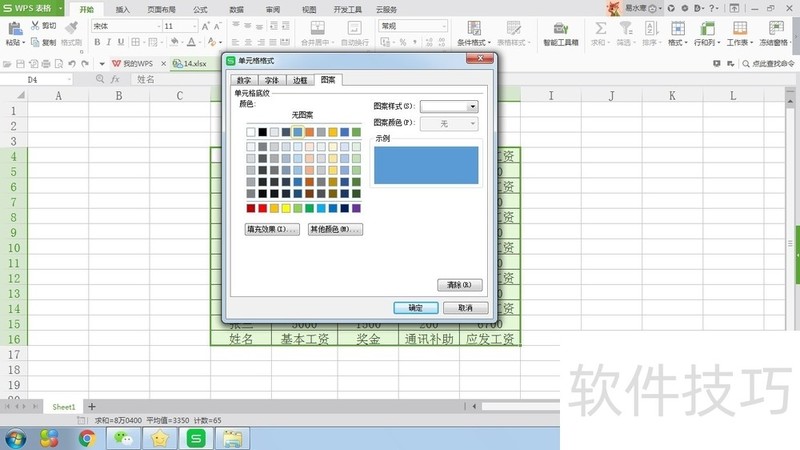Click the Fill Effects button
The image size is (800, 450).
(272, 230)
